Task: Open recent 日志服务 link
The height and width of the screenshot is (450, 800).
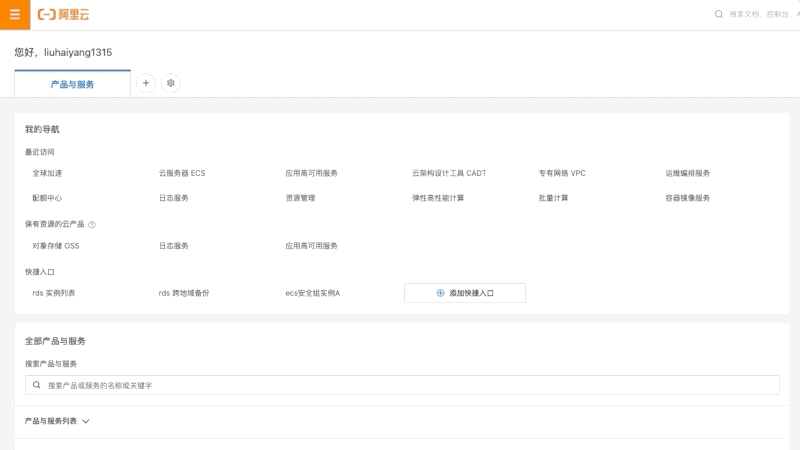Action: click(173, 198)
